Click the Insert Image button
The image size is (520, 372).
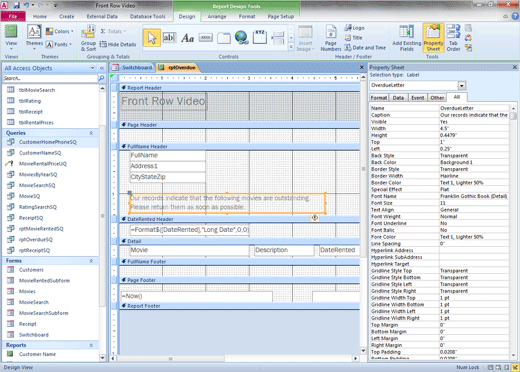[305, 38]
